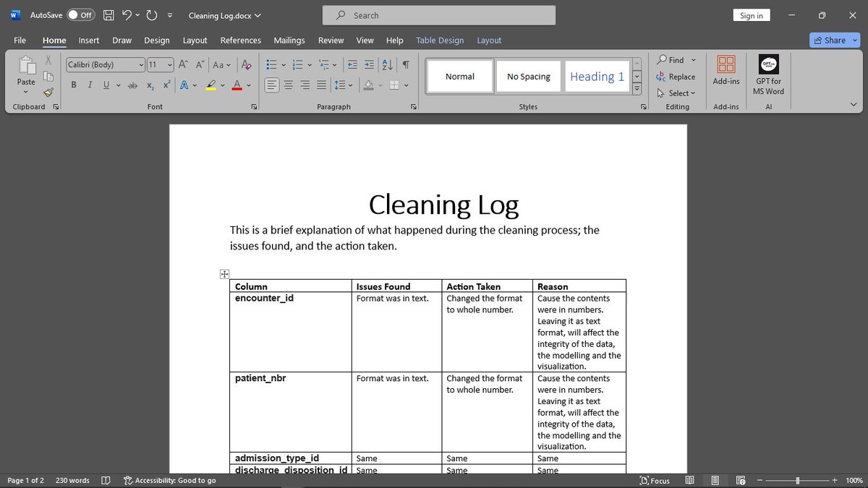Toggle Bold formatting

(74, 85)
